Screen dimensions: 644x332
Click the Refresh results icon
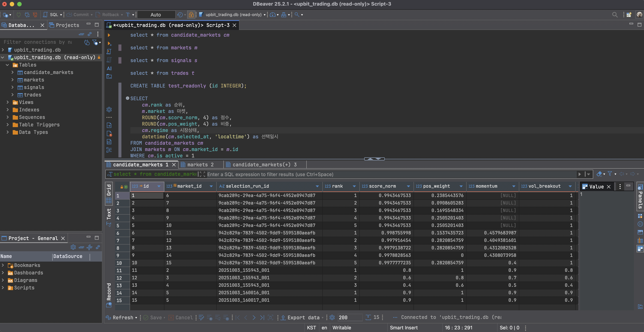[108, 317]
